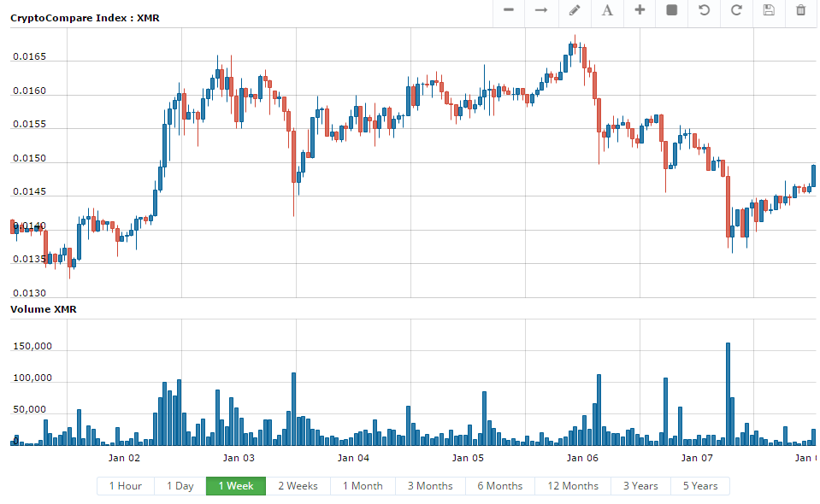The height and width of the screenshot is (504, 820).
Task: Click the plus crosshair tool
Action: click(640, 10)
